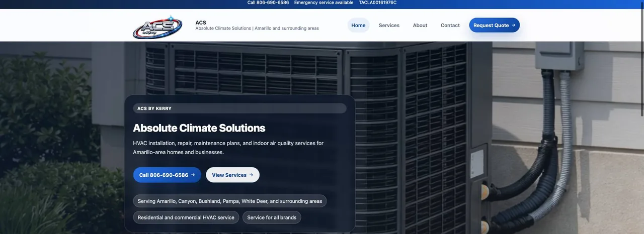The height and width of the screenshot is (234, 644).
Task: Open the Home nav item
Action: (x=358, y=25)
